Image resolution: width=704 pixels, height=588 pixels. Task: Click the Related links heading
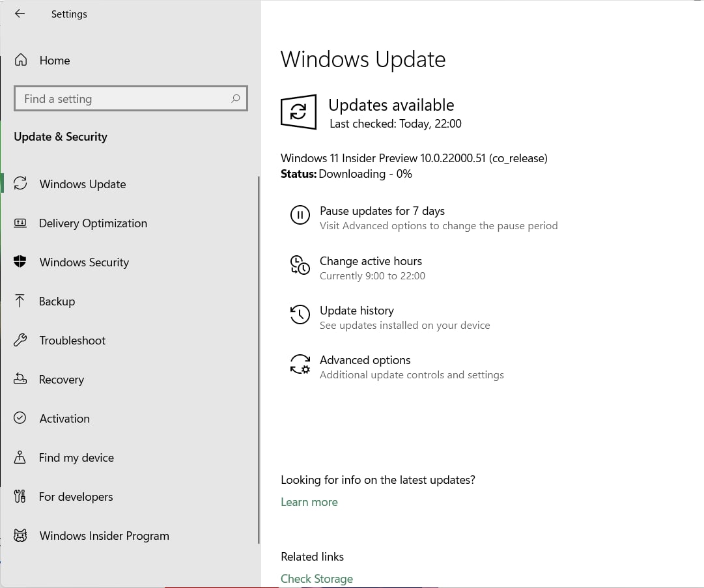(x=312, y=557)
